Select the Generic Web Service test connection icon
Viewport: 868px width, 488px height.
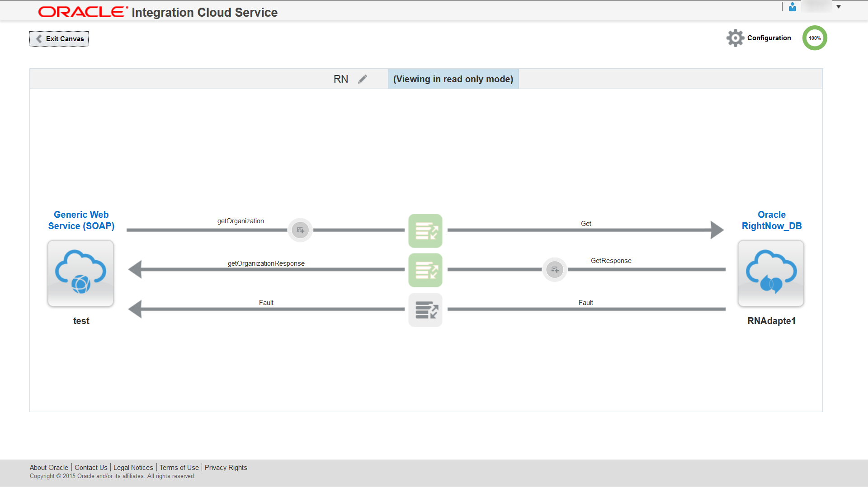(80, 273)
